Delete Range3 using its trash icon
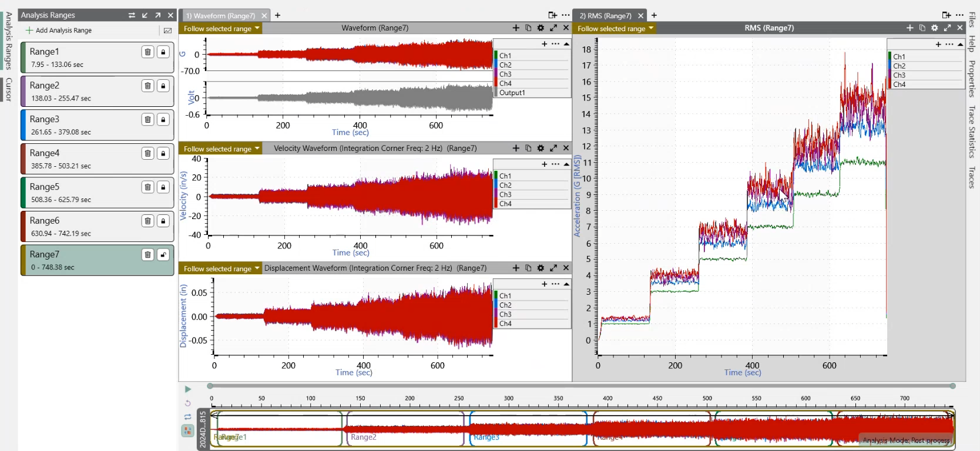 click(147, 120)
